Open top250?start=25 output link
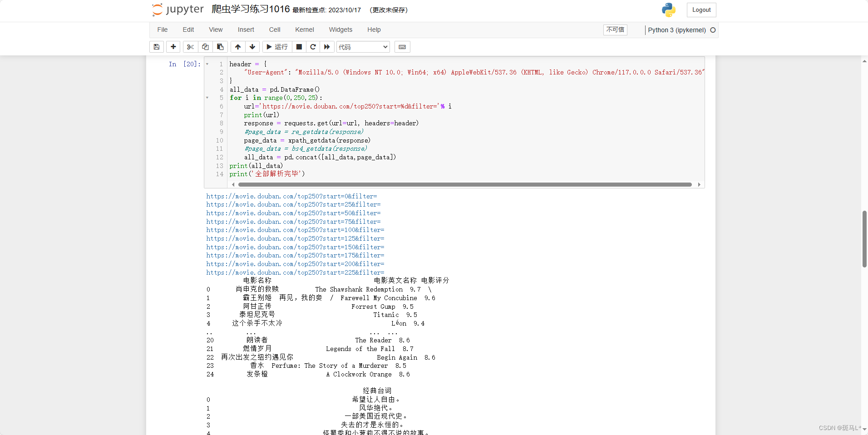This screenshot has width=868, height=435. tap(293, 204)
